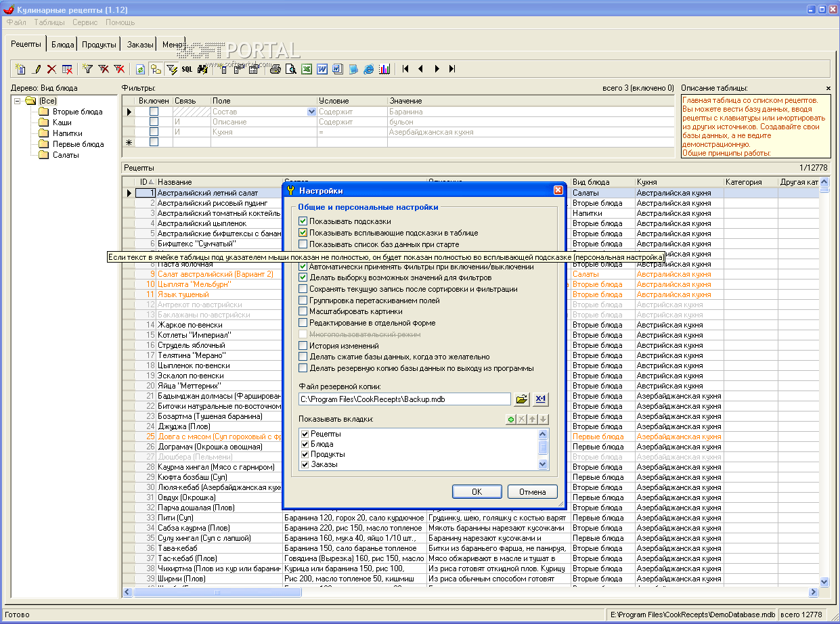The height and width of the screenshot is (624, 840).
Task: Click the backup file path field
Action: (404, 399)
